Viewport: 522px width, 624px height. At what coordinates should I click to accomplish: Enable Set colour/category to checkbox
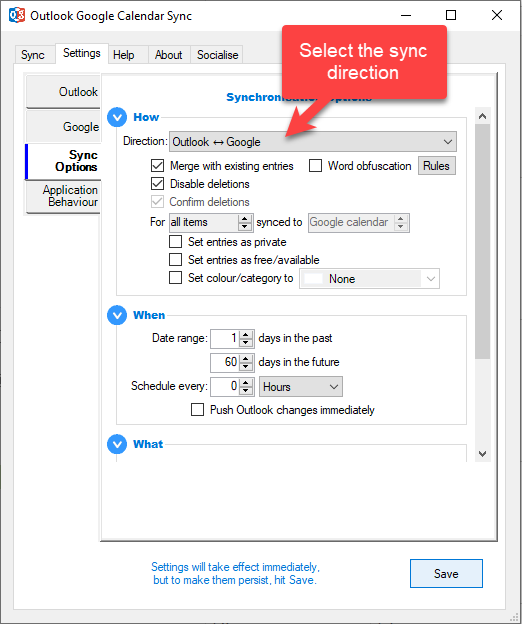175,277
